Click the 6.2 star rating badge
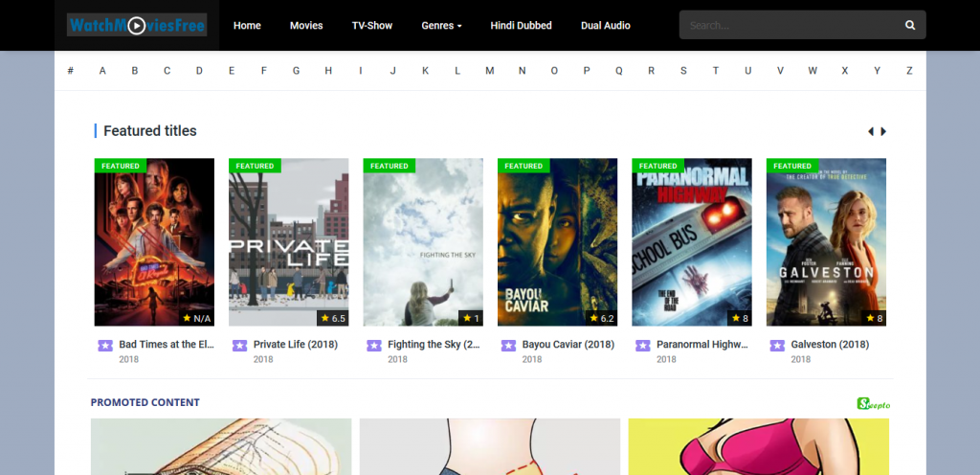 (x=601, y=318)
